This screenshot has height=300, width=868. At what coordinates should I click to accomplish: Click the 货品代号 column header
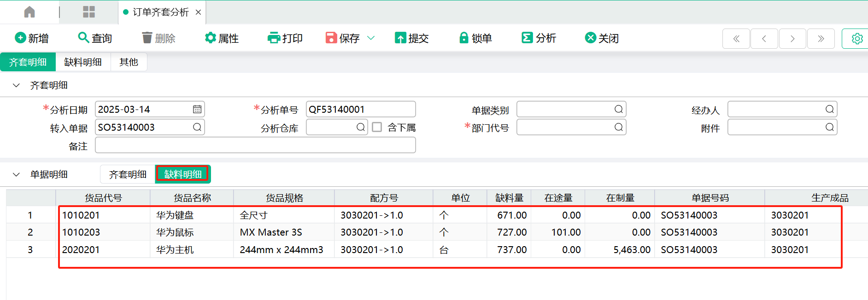pyautogui.click(x=103, y=198)
